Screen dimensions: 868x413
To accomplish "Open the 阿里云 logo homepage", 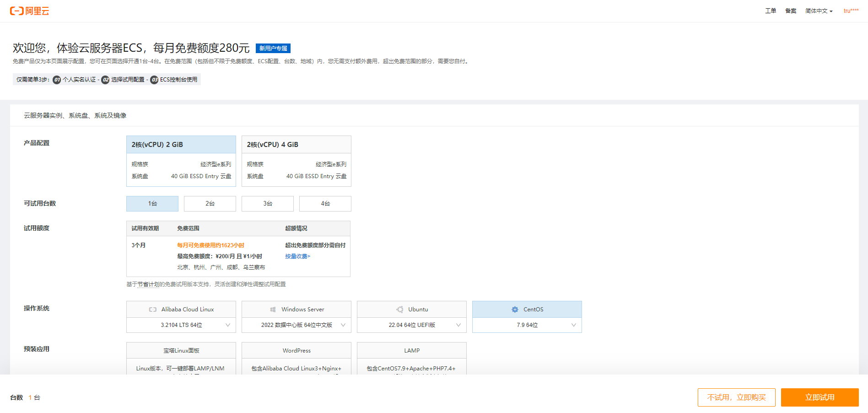I will [x=29, y=11].
